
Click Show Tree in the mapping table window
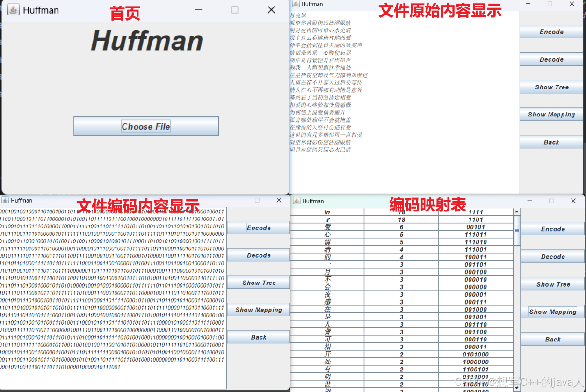point(552,284)
